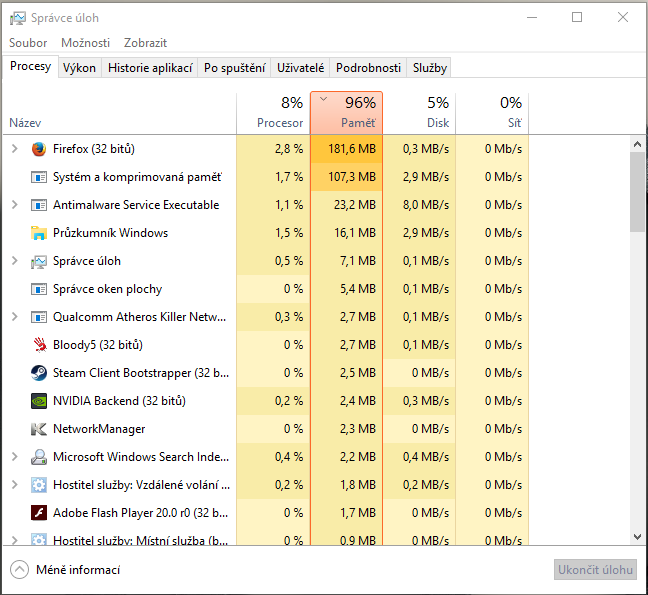This screenshot has height=595, width=648.
Task: Open the Soubor menu
Action: point(28,43)
